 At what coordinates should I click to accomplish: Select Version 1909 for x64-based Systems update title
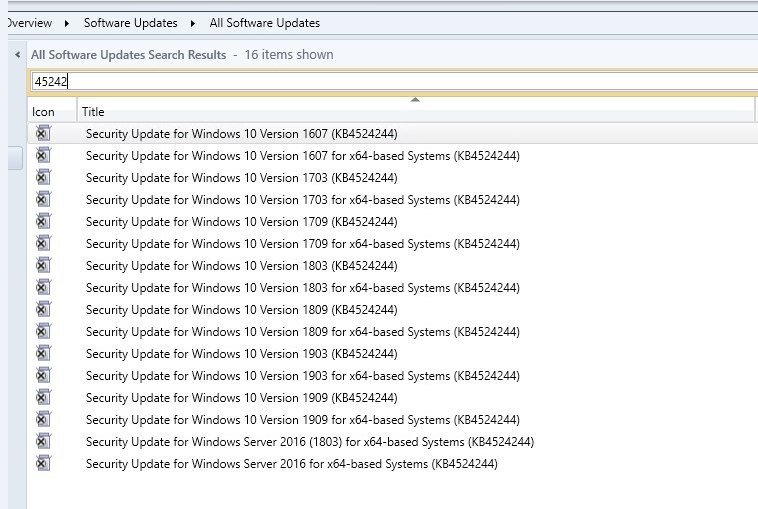click(x=303, y=420)
